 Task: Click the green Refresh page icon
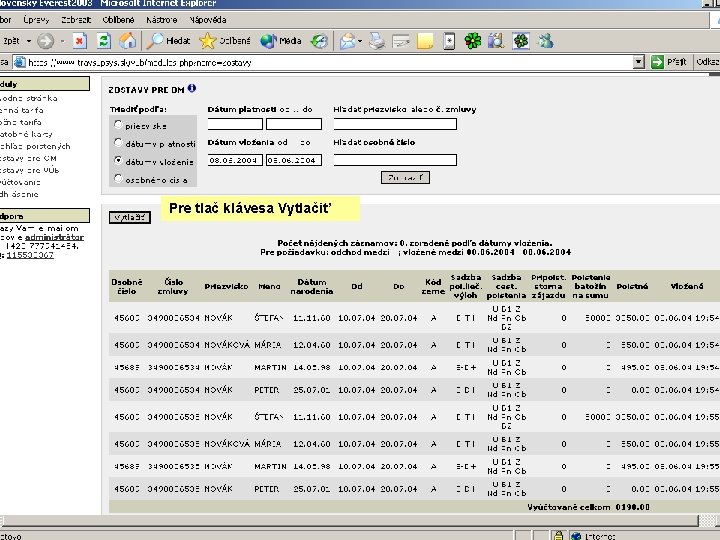coord(104,41)
